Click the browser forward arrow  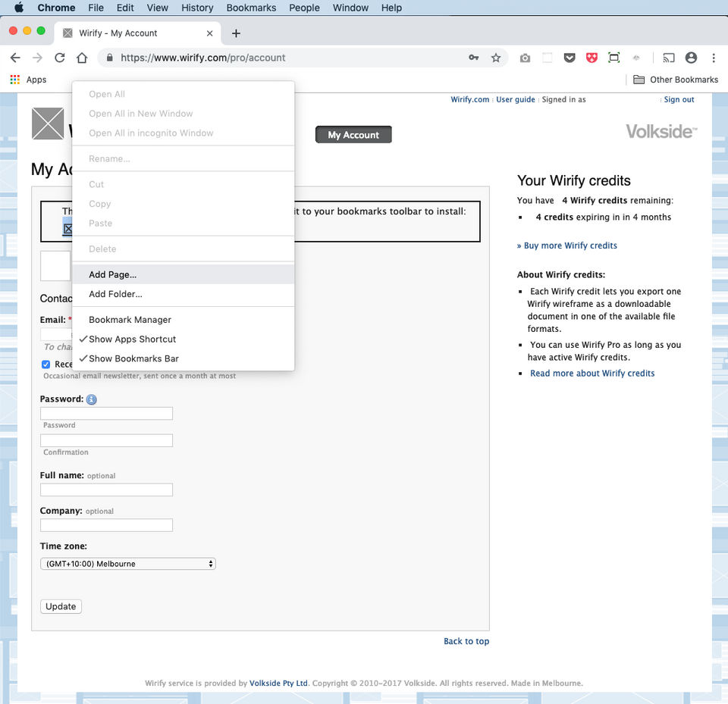point(38,58)
